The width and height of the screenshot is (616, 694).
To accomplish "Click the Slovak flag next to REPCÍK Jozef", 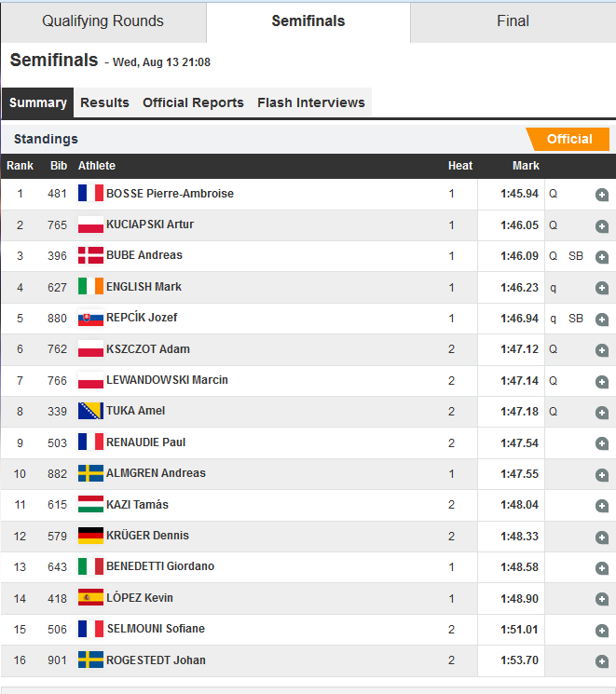I will pos(90,318).
